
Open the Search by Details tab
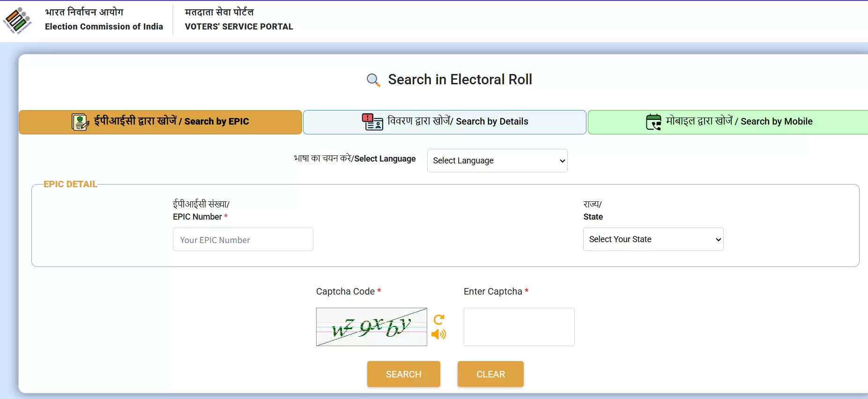(445, 122)
